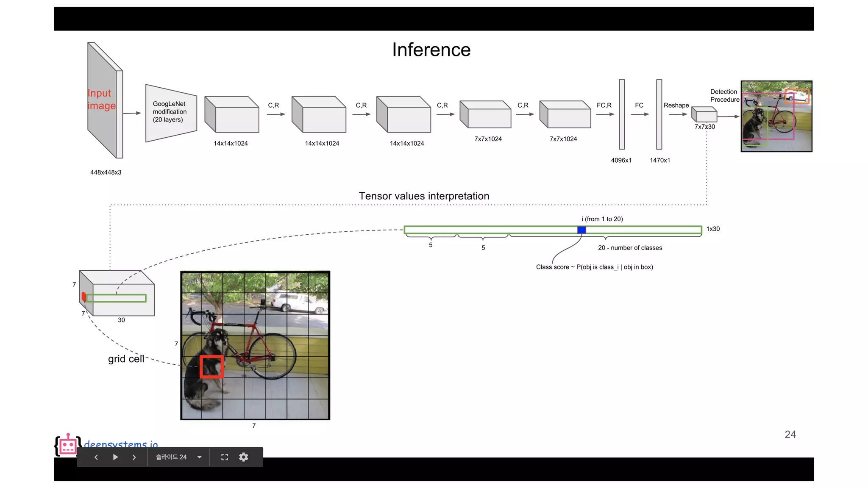Select the GoogLeNet modification block
Image resolution: width=868 pixels, height=488 pixels.
click(170, 113)
